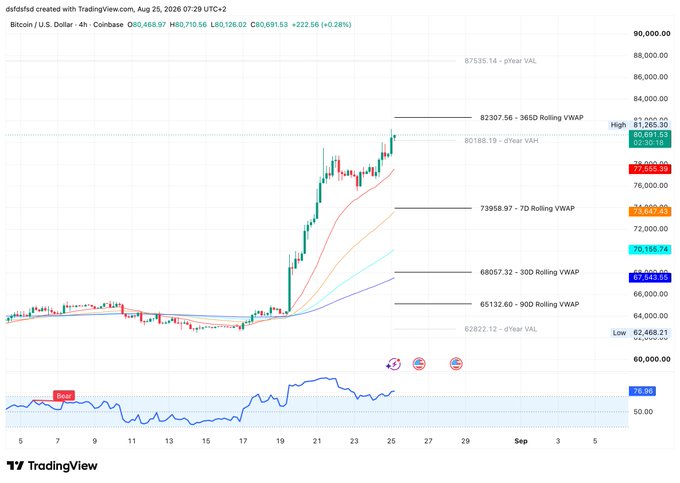
Task: Select the 62822.12 - dYear VAL label
Action: [500, 329]
